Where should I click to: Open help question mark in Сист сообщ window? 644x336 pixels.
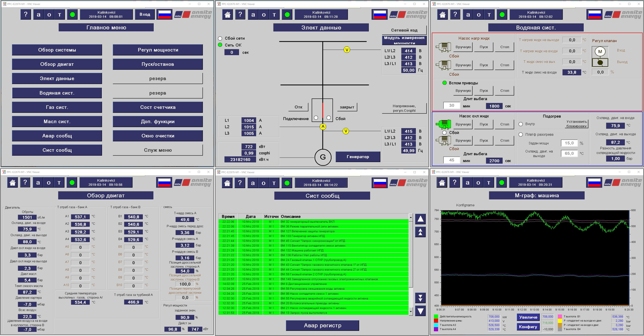[x=240, y=183]
